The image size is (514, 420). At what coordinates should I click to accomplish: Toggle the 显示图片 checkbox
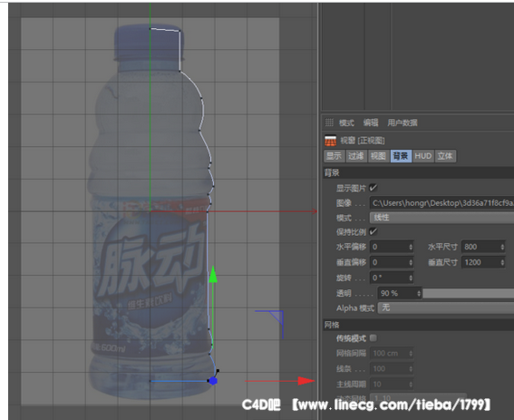point(373,188)
